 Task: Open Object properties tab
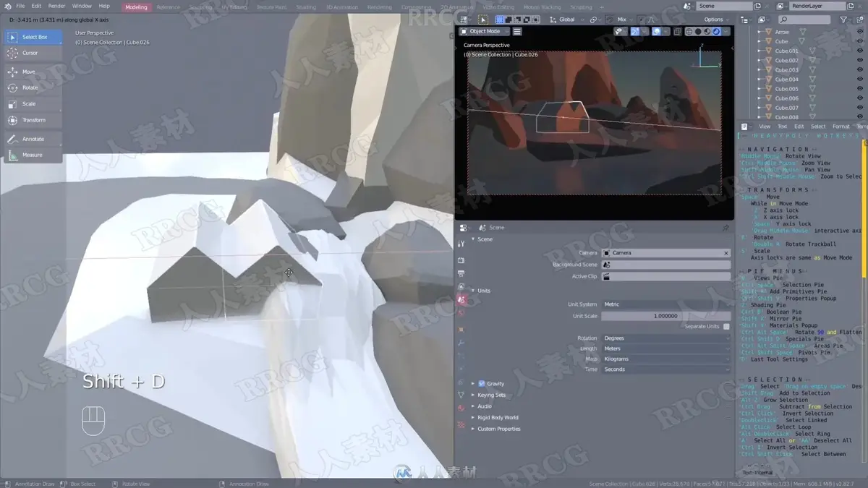[461, 329]
